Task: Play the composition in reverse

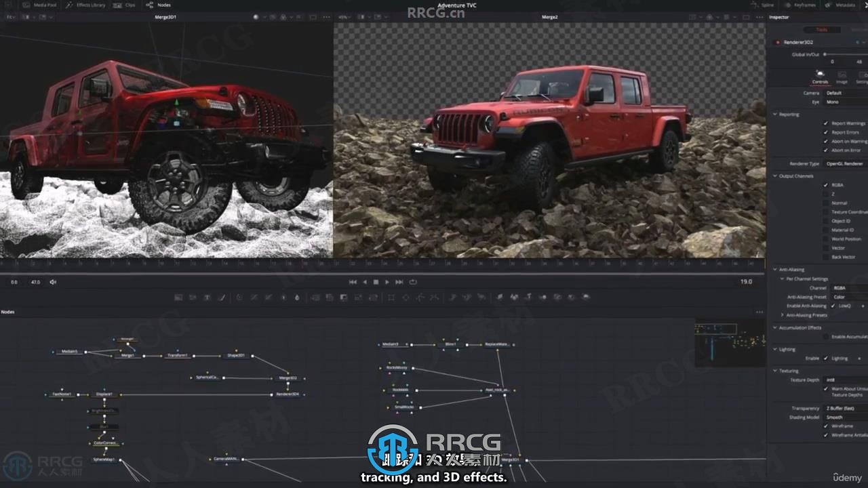Action: pos(365,282)
